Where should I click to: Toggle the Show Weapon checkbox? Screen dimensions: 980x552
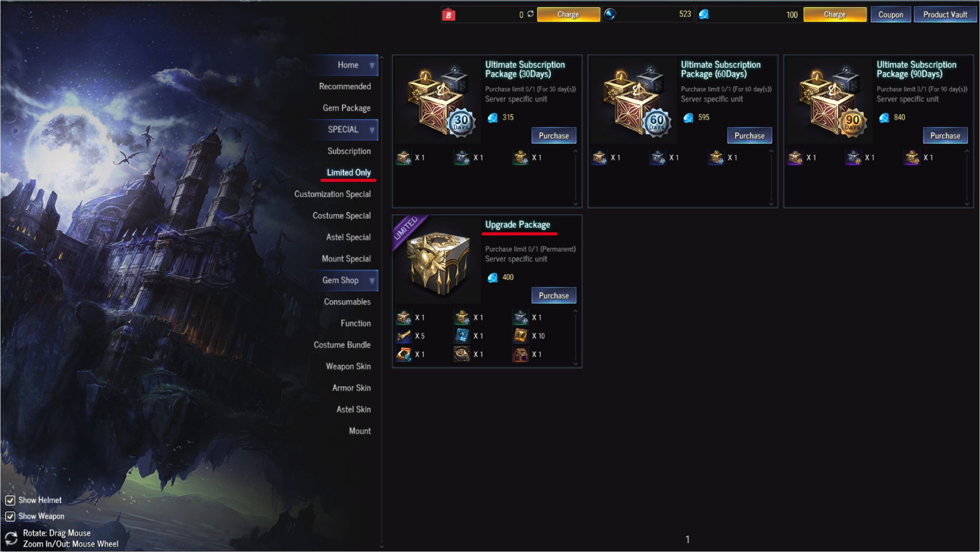tap(10, 516)
